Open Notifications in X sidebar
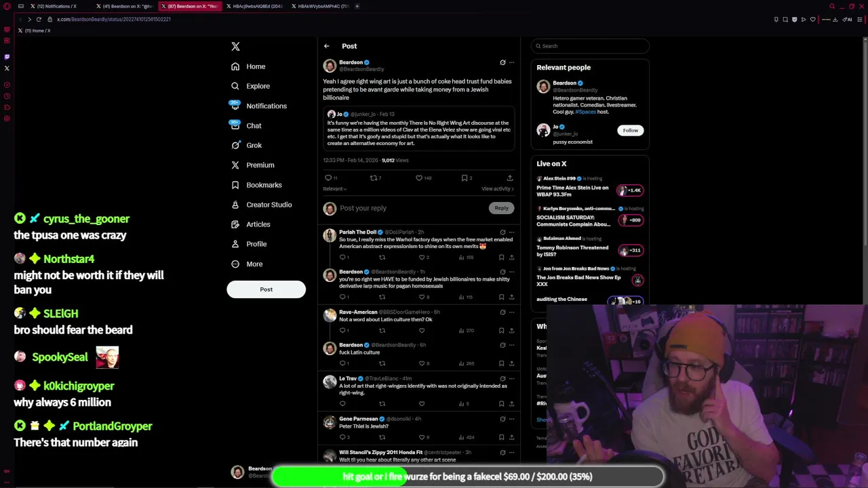The width and height of the screenshot is (868, 488). click(x=258, y=106)
